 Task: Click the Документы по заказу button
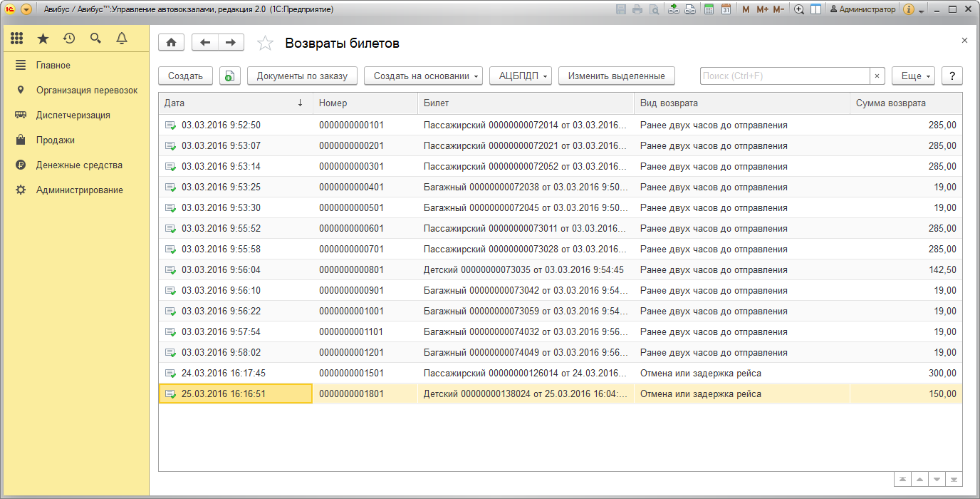point(302,76)
